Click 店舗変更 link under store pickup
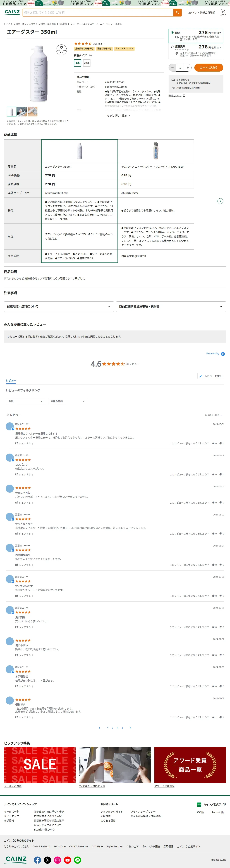The height and width of the screenshot is (868, 230). pos(211,53)
